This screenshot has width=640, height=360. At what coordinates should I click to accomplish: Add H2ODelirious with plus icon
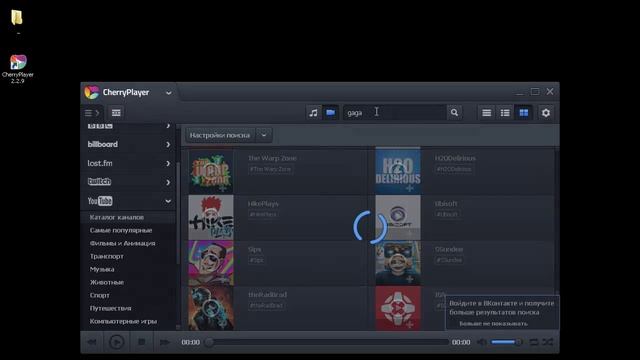(410, 189)
